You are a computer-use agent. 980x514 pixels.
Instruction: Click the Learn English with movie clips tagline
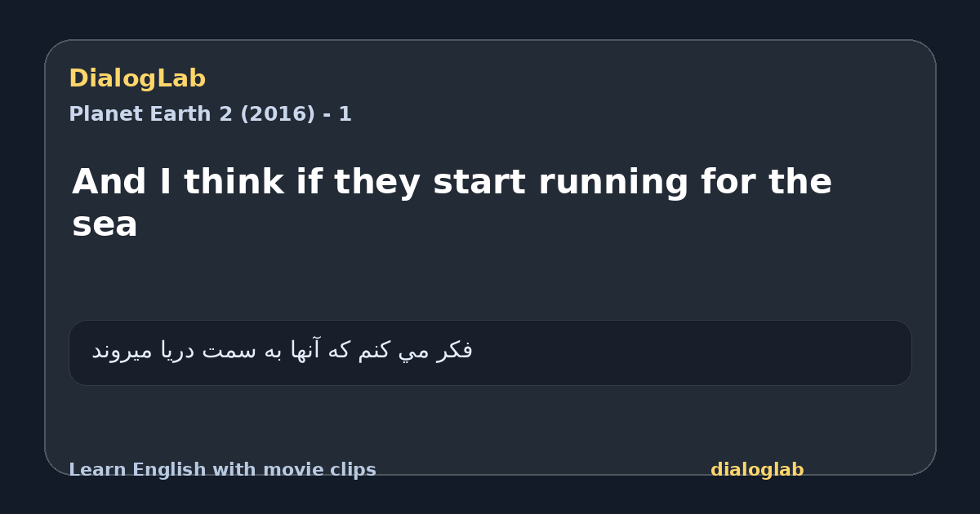[222, 470]
